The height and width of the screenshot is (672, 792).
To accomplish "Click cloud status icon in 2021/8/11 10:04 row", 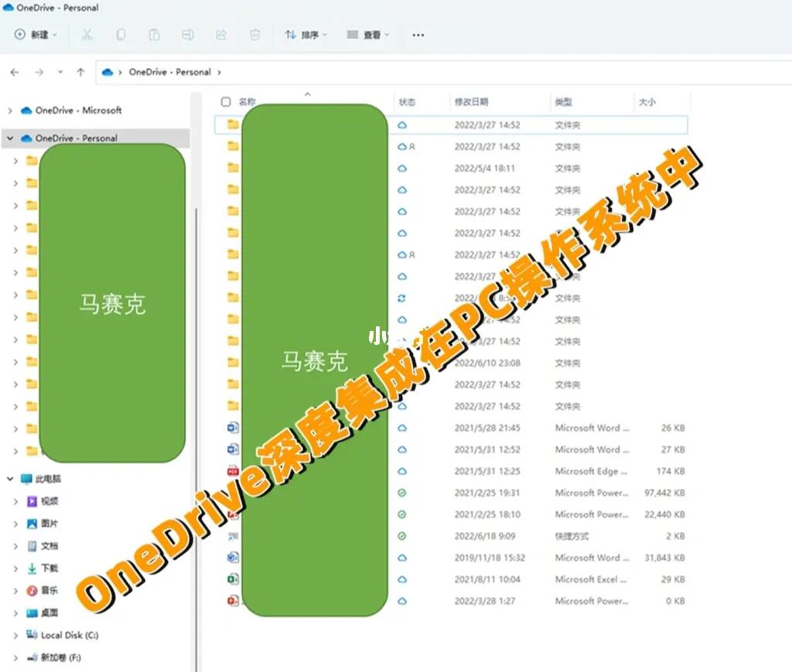I will coord(402,579).
